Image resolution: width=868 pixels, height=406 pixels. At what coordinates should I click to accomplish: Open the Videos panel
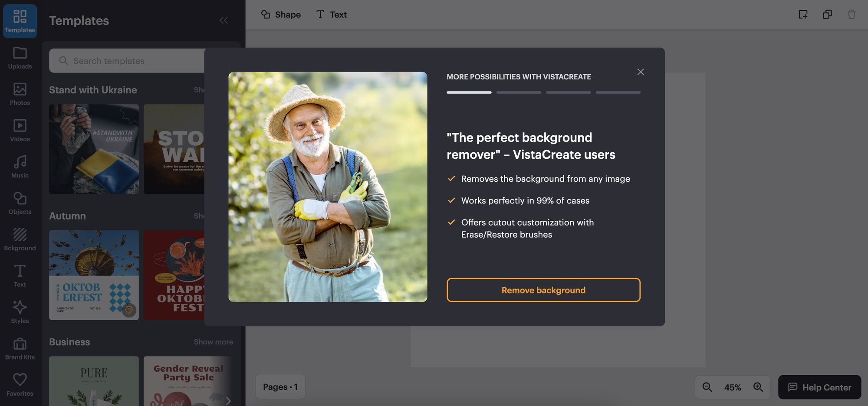pyautogui.click(x=20, y=130)
